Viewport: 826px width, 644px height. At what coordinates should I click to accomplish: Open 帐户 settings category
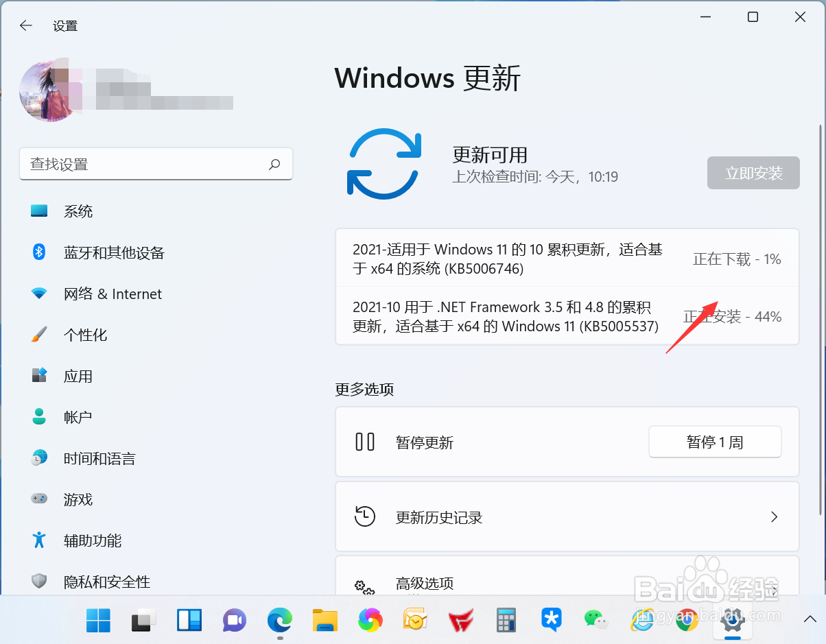tap(78, 417)
